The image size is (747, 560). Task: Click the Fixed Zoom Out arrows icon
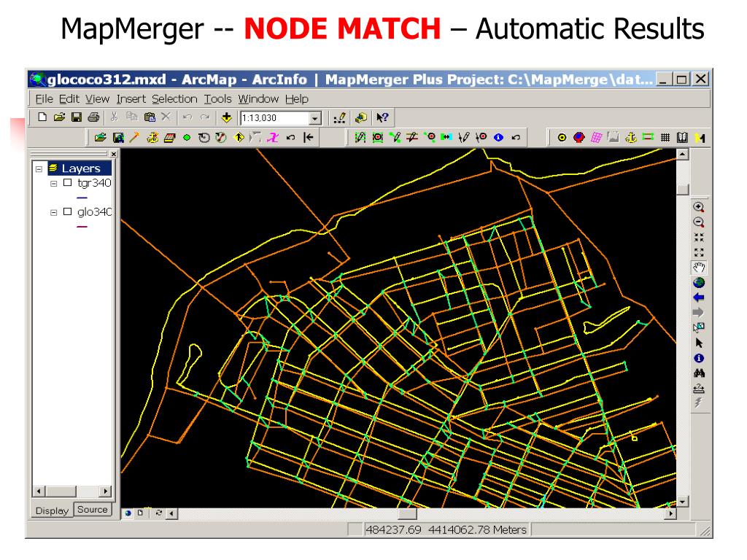pos(699,252)
